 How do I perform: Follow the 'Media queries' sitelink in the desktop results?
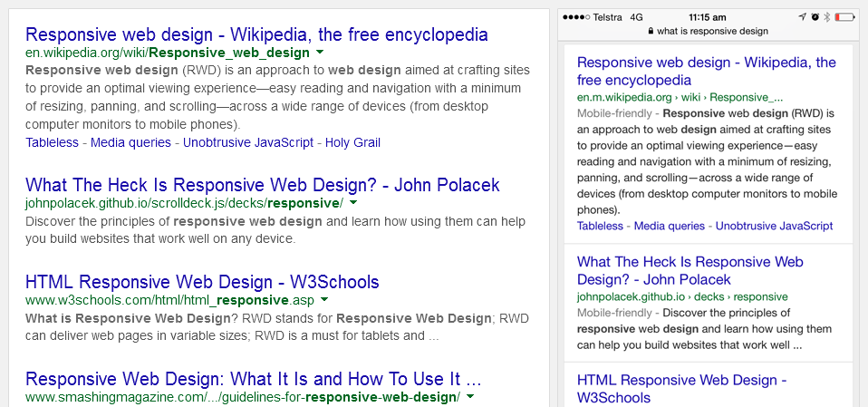130,143
